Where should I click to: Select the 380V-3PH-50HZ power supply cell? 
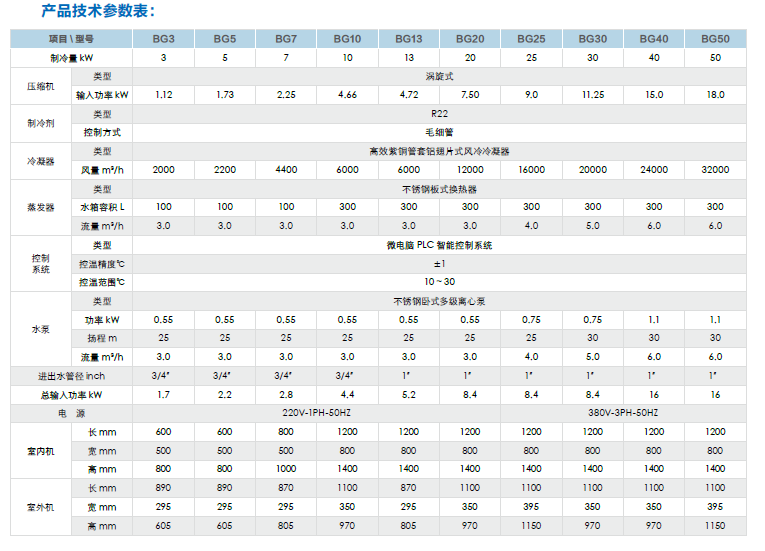click(623, 413)
